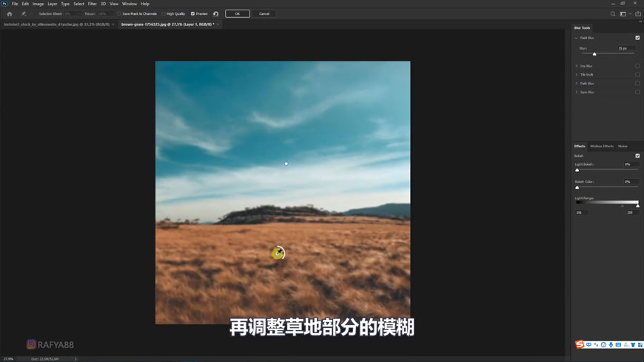This screenshot has width=644, height=362.
Task: Disable the Field Blur checkbox
Action: click(x=637, y=38)
